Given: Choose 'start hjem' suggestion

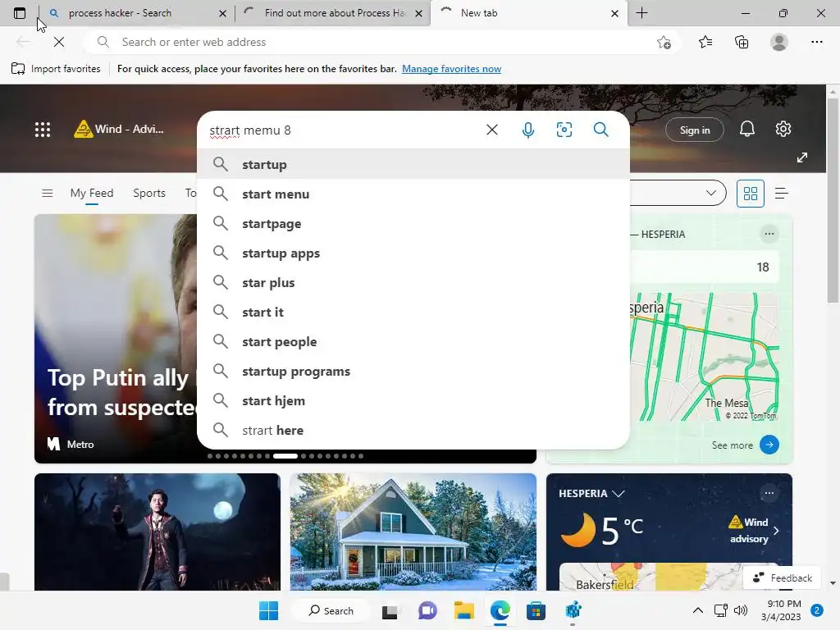Looking at the screenshot, I should click(413, 399).
